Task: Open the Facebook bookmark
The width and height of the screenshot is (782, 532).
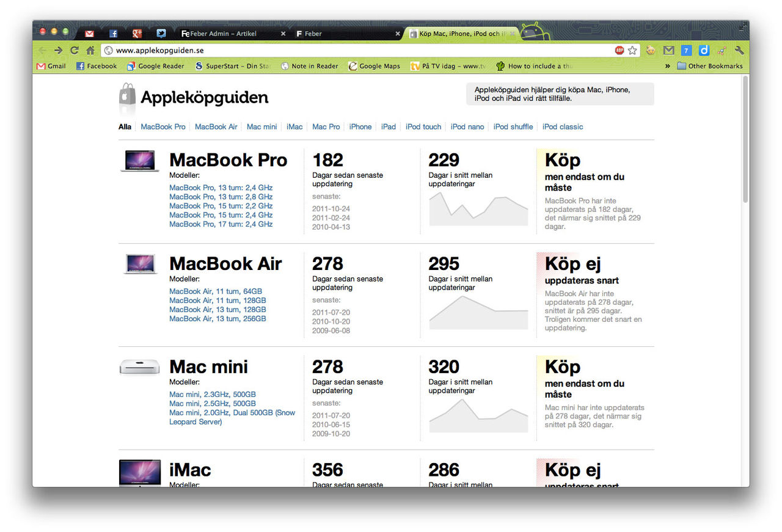Action: point(97,66)
